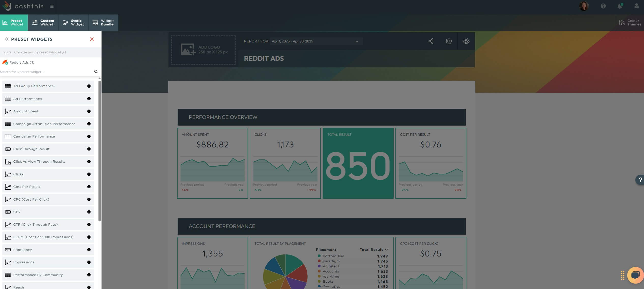Show info for Click Vs View Through Results
This screenshot has width=644, height=289.
89,162
